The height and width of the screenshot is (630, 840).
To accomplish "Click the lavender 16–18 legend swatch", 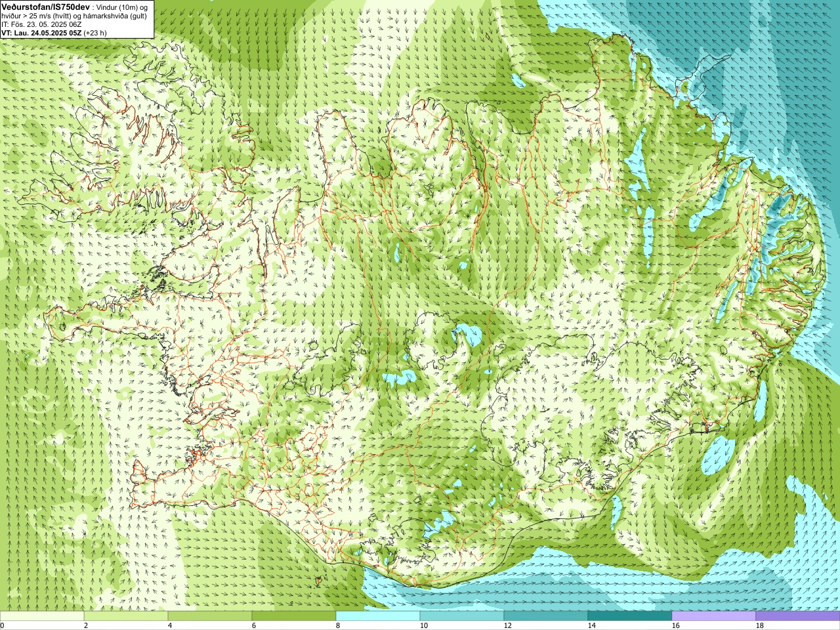I will point(714,616).
